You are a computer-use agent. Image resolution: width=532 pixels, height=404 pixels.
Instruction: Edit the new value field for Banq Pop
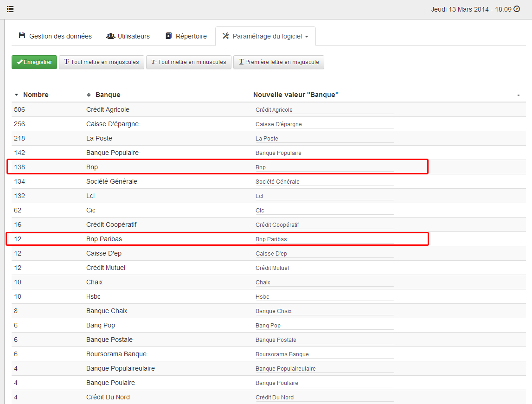point(324,325)
